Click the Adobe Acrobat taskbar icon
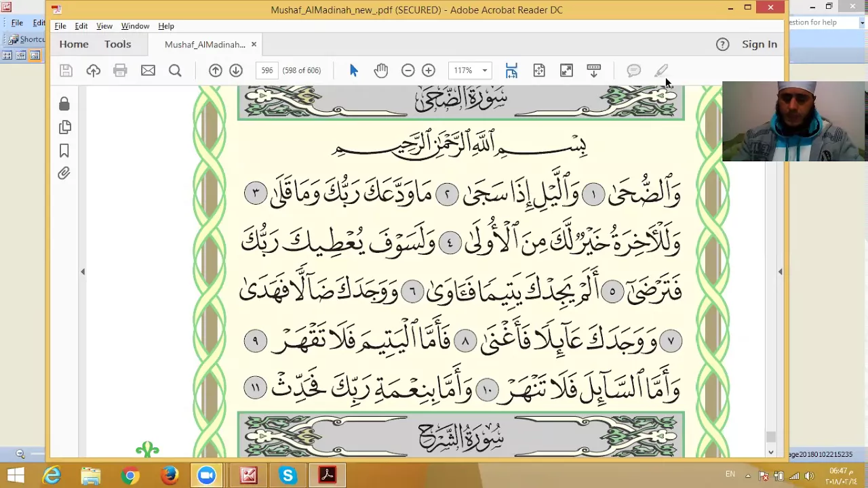The height and width of the screenshot is (488, 868). [x=327, y=476]
